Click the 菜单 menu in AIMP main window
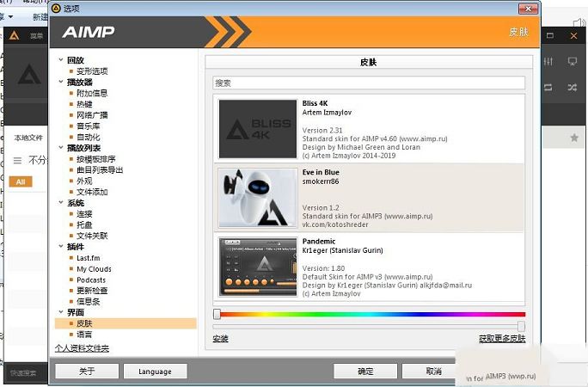588x387 pixels. (x=37, y=36)
